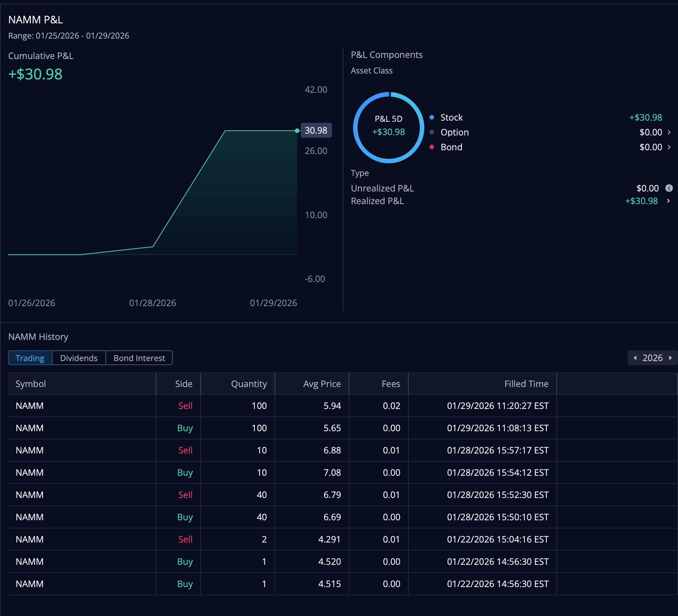Sort by the Filled Time column header
Screen dimensions: 678x616
point(526,384)
